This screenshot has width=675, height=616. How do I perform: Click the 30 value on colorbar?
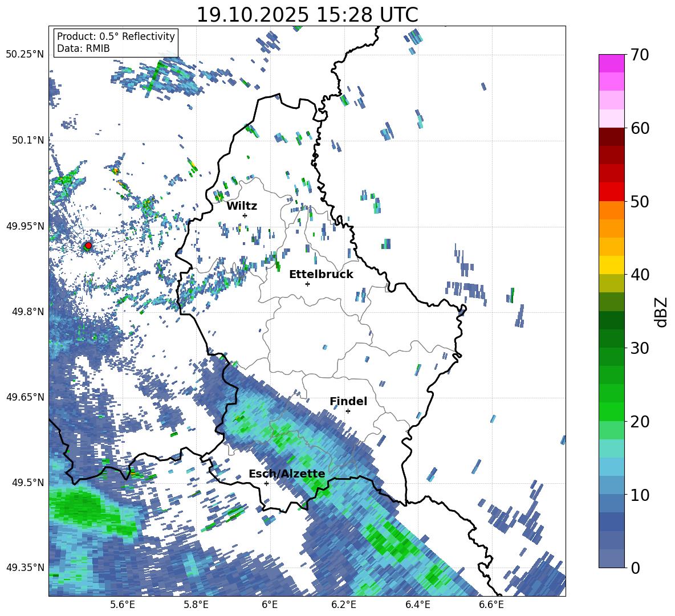(640, 348)
